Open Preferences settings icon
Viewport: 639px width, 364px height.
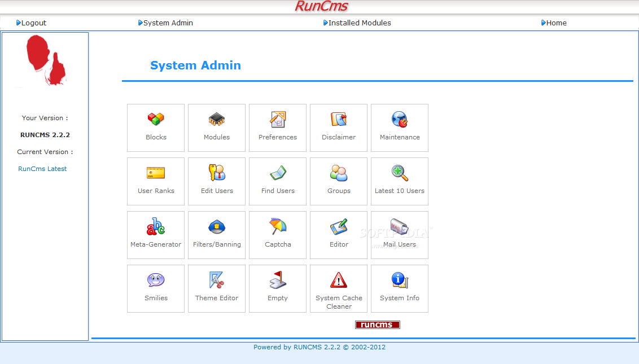[278, 120]
